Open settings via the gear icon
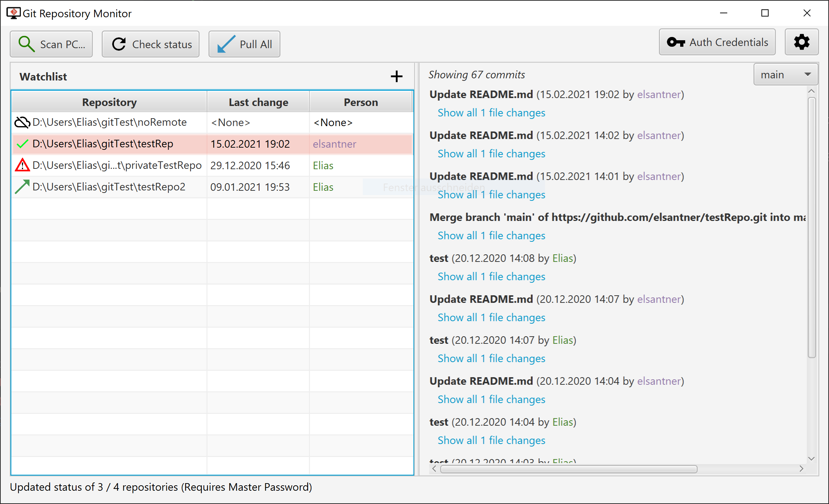This screenshot has height=504, width=829. click(802, 42)
